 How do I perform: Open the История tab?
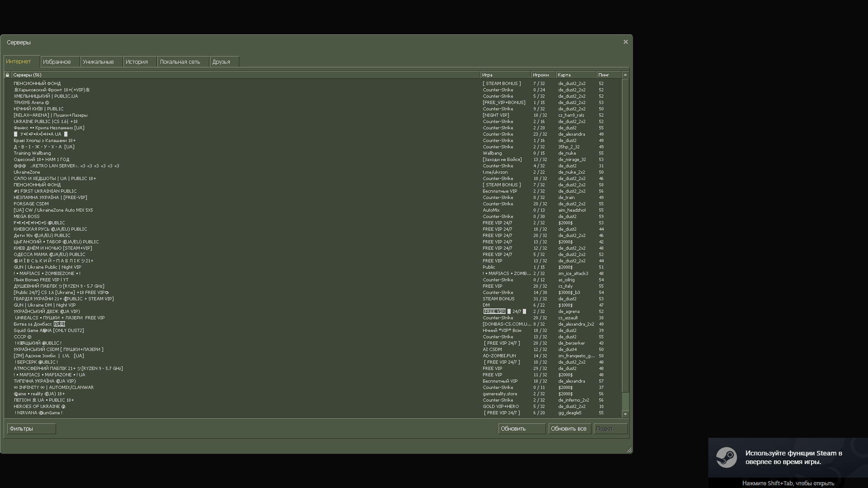[x=137, y=62]
